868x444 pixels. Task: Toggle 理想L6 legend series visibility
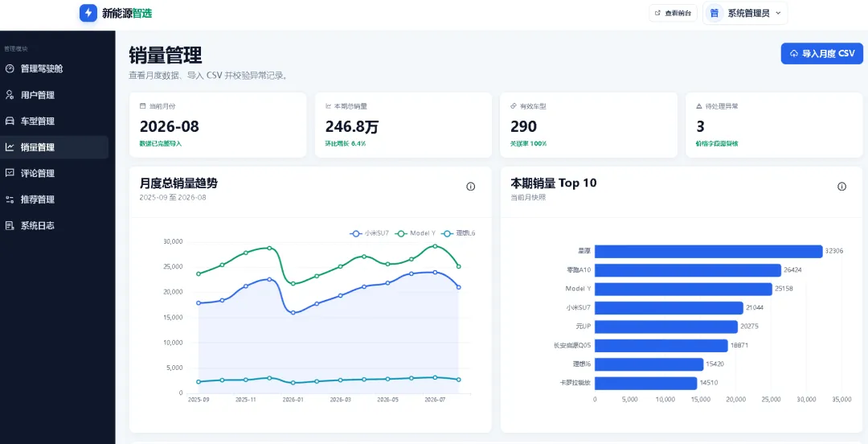(458, 233)
